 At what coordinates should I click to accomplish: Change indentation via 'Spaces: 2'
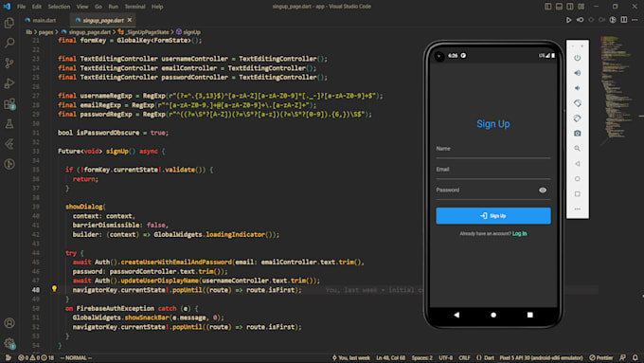tap(421, 357)
